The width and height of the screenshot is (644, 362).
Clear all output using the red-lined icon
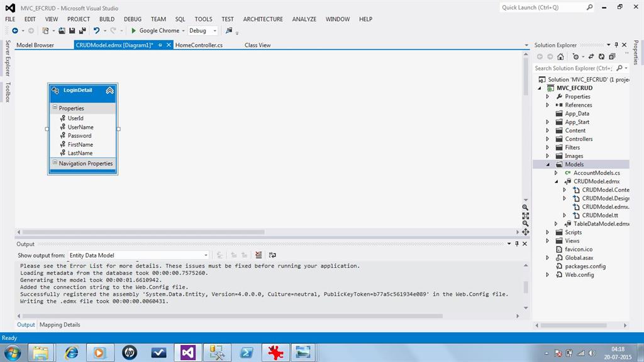tap(258, 255)
